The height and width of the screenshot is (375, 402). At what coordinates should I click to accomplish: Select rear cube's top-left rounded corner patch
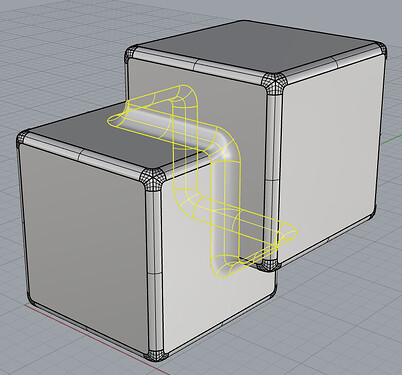pos(131,55)
